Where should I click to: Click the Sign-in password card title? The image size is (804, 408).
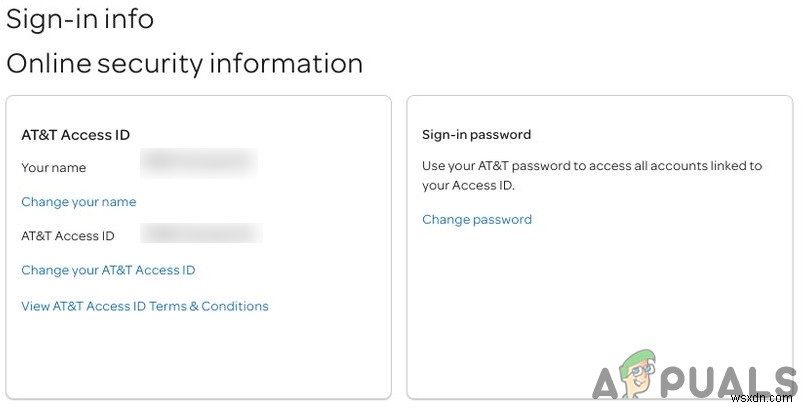pos(476,135)
